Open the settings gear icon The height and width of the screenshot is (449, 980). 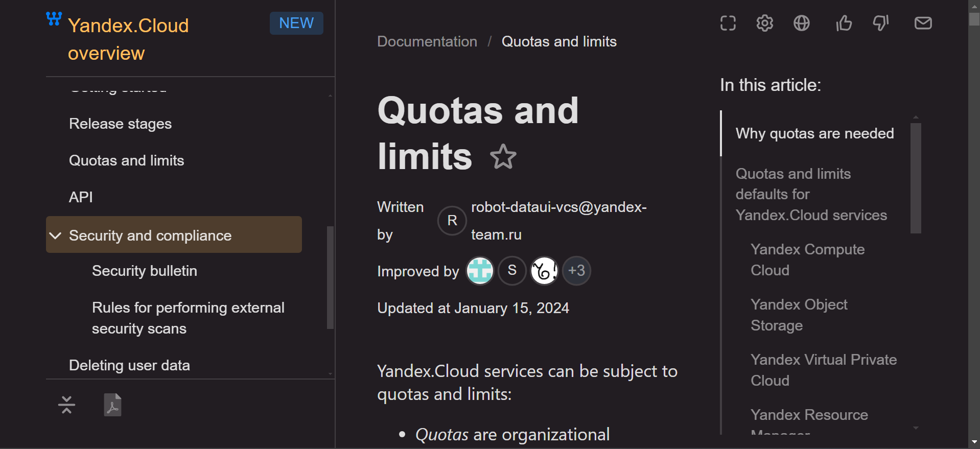[x=765, y=23]
